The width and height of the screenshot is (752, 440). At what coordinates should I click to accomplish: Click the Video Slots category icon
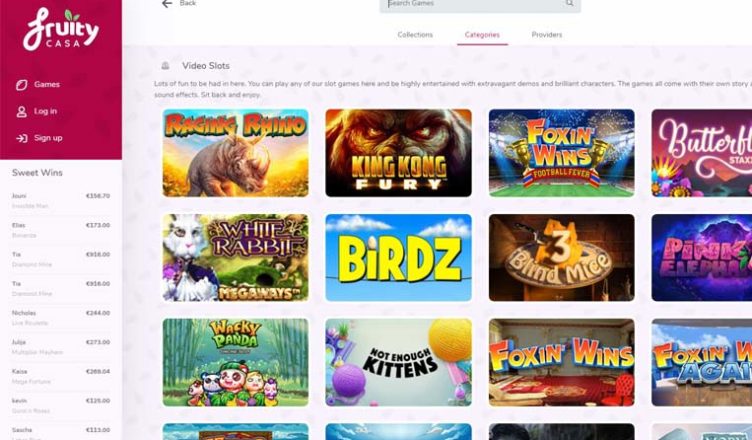click(165, 66)
